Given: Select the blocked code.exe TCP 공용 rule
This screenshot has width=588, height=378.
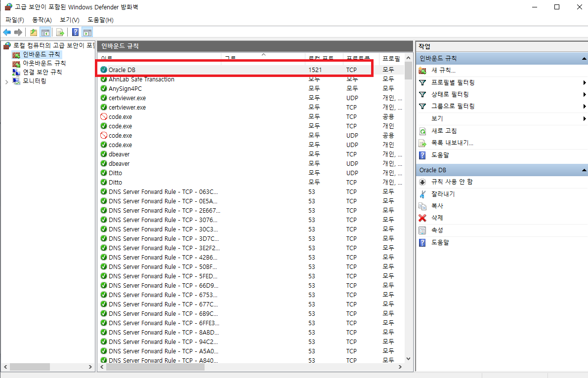Looking at the screenshot, I should click(251, 116).
